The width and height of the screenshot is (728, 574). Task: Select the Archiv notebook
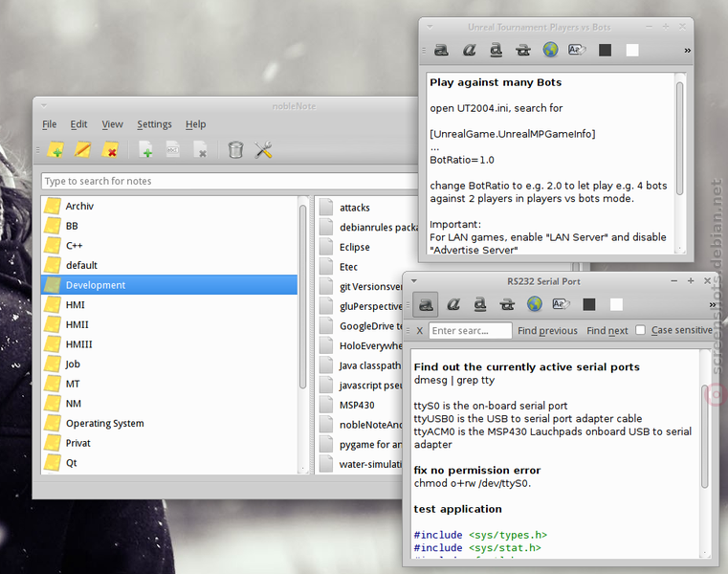click(169, 207)
